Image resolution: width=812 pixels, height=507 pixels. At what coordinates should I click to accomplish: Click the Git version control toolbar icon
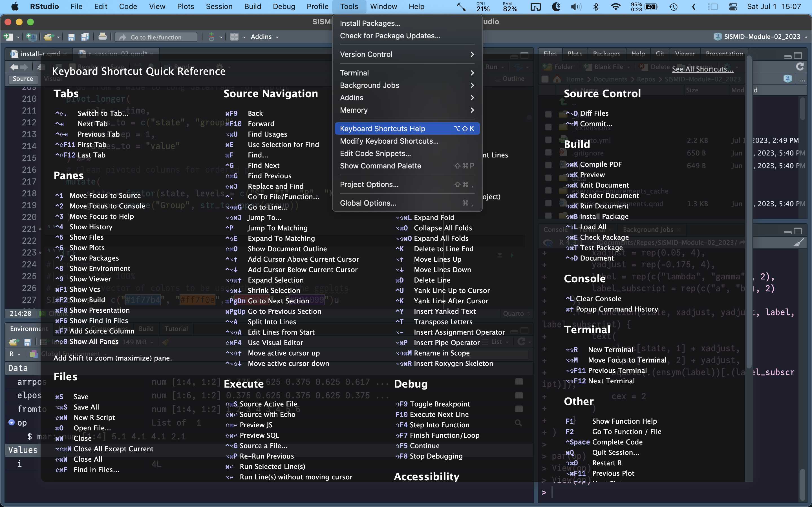tap(211, 37)
